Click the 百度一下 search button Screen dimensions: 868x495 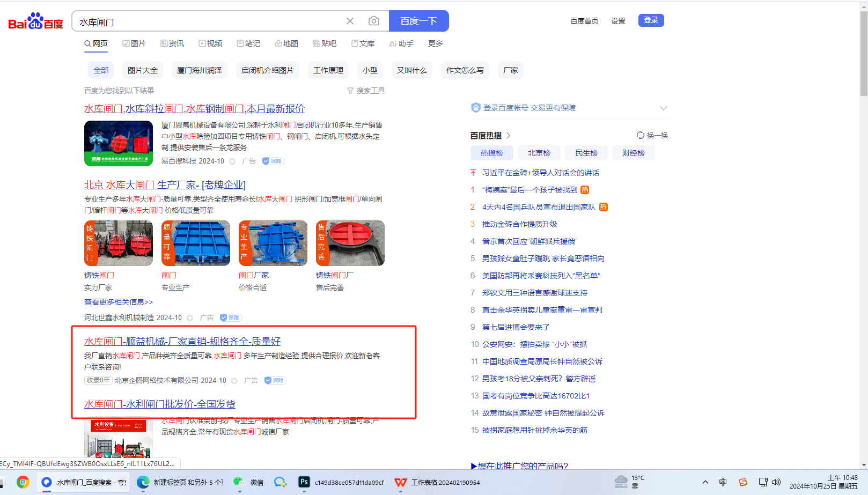pos(418,21)
